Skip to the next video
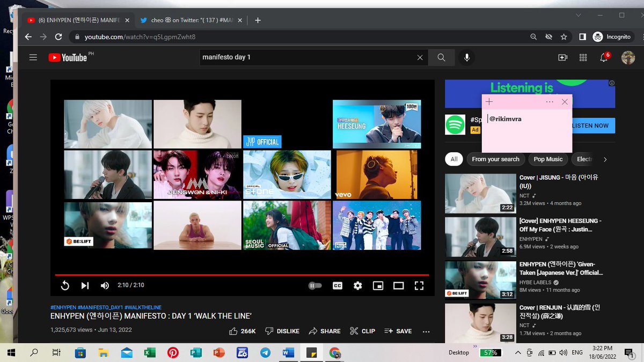This screenshot has width=644, height=362. click(85, 285)
